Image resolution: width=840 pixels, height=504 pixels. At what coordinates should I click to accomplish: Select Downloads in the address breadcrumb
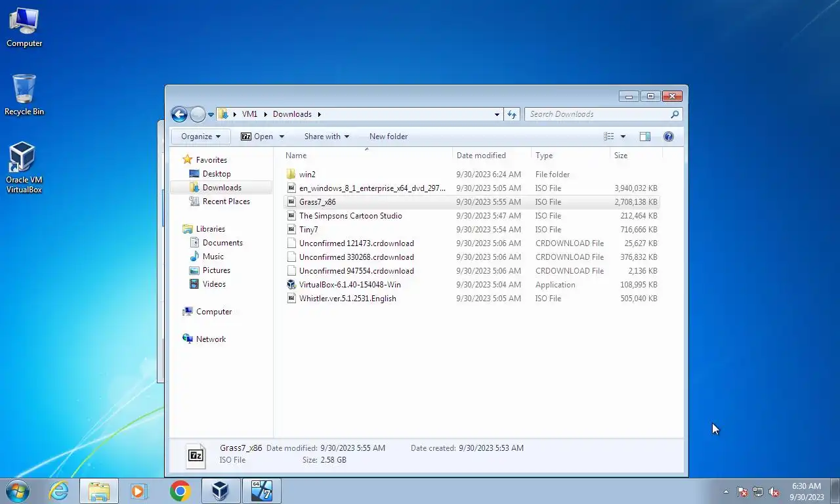tap(292, 114)
